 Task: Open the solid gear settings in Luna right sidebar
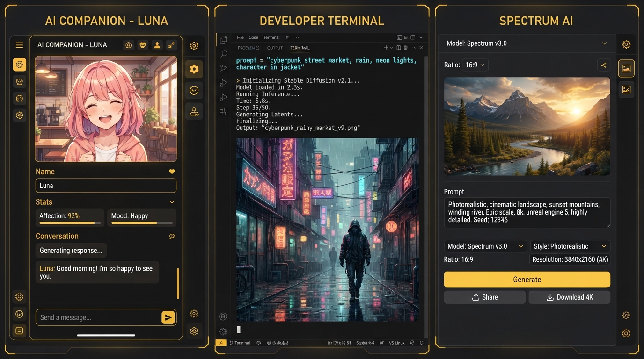point(194,69)
